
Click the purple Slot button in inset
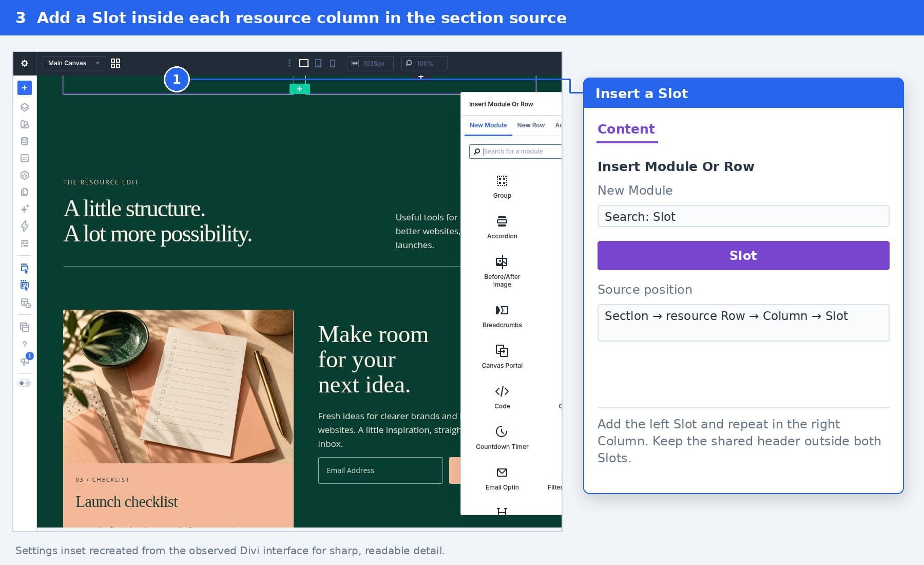tap(743, 255)
